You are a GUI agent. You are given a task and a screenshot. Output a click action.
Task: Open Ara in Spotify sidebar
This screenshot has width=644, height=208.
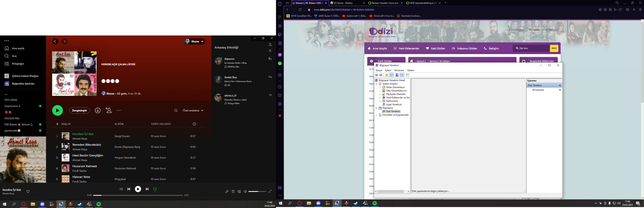(x=11, y=56)
